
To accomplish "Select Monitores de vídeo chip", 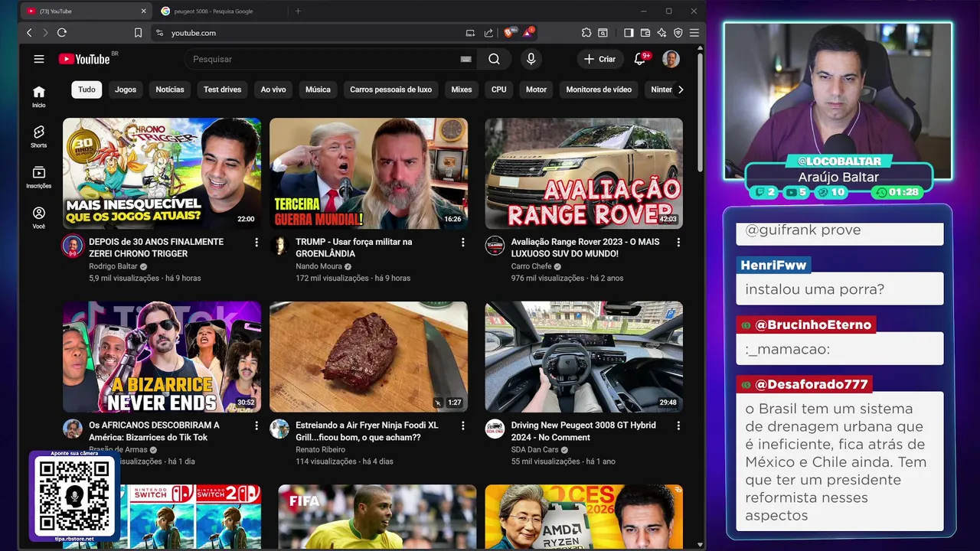I will [599, 90].
